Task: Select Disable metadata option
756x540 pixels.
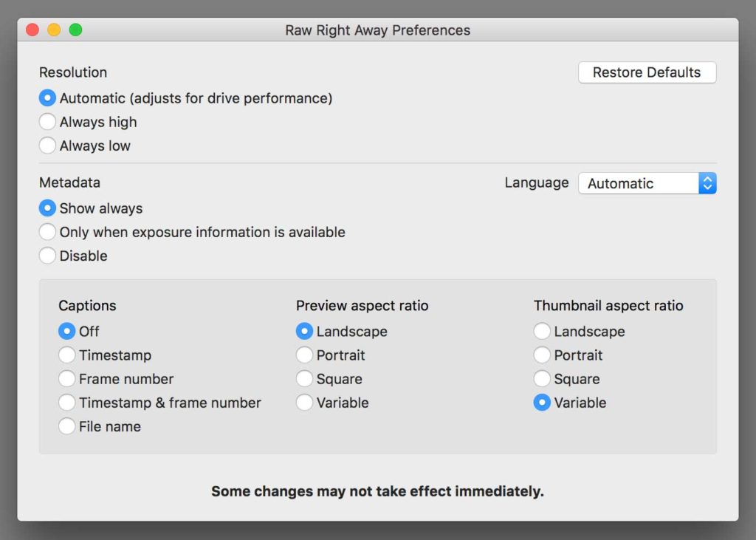Action: tap(48, 256)
